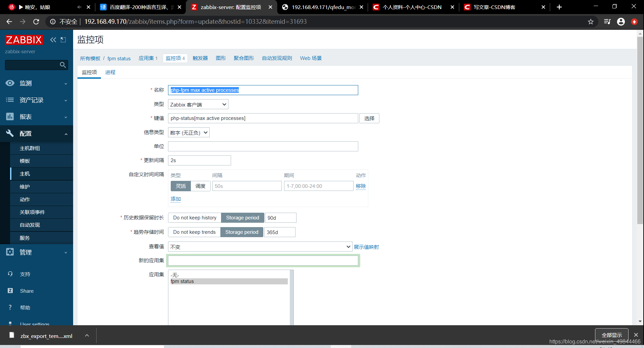This screenshot has height=348, width=644.
Task: Click 添加 to add an interval
Action: click(x=176, y=199)
